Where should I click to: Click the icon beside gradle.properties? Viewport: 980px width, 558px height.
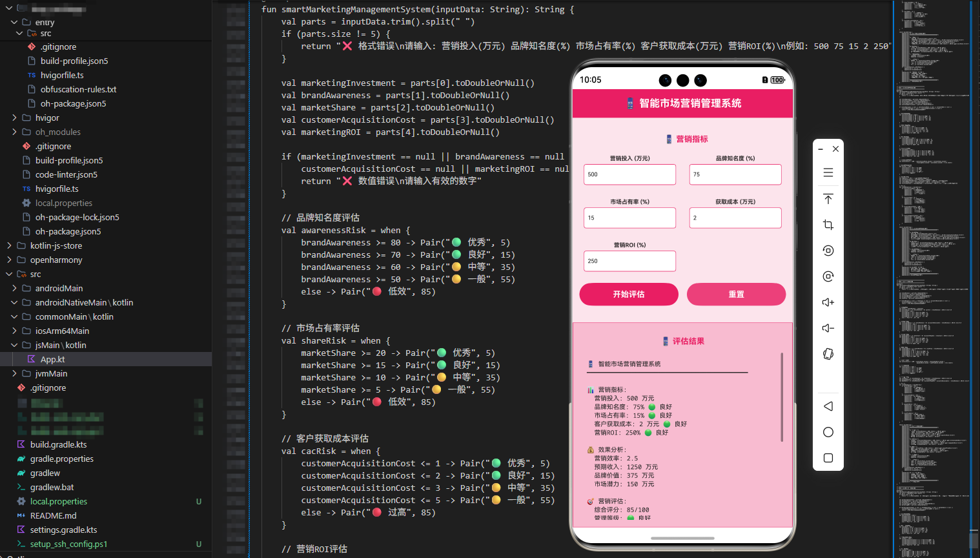pyautogui.click(x=21, y=459)
